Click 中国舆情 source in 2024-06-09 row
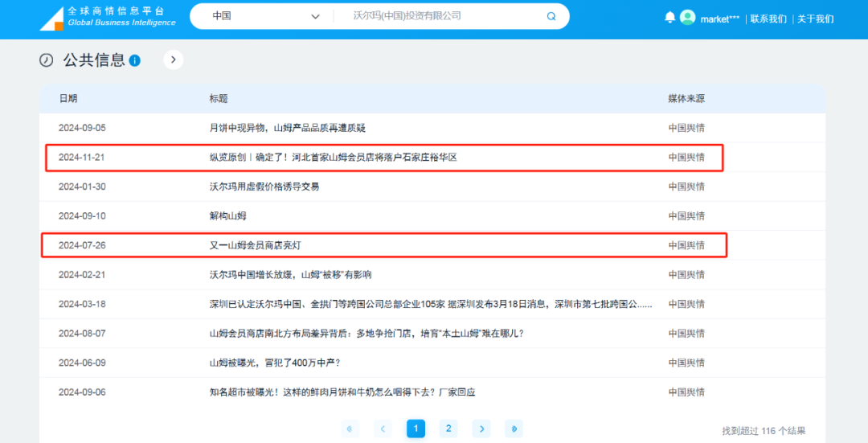Viewport: 868px width, 443px height. (x=686, y=363)
